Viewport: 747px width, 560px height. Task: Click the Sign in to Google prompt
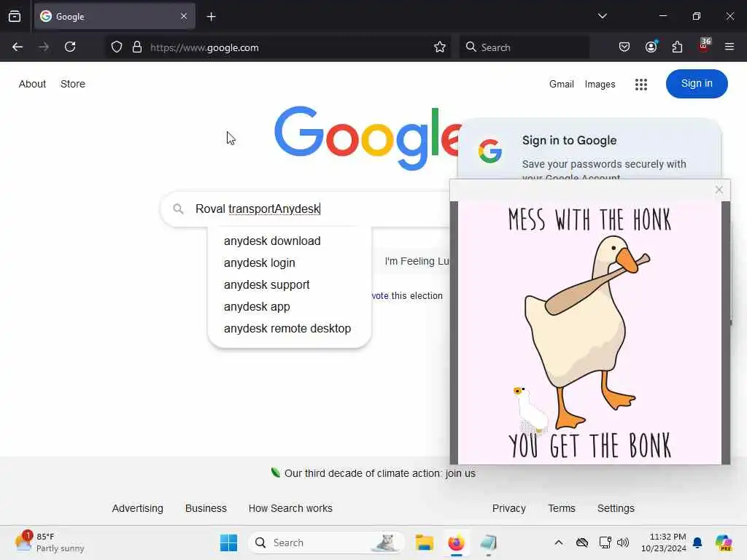tap(589, 150)
